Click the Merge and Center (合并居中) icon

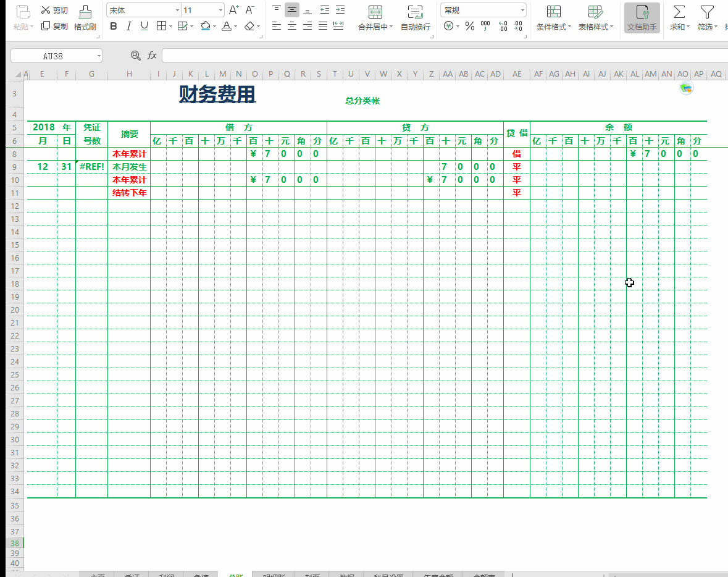click(375, 12)
